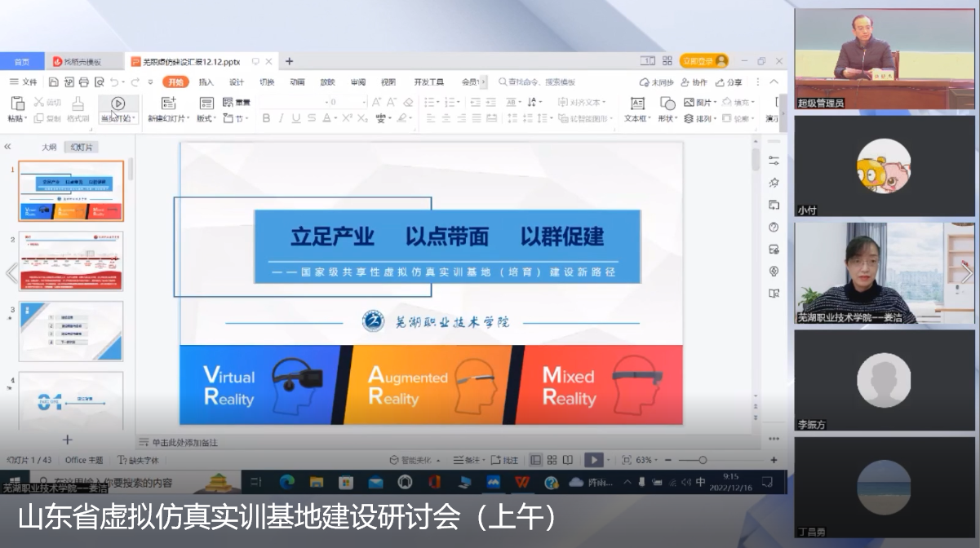This screenshot has width=980, height=548.
Task: Click the star animation icon in right sidebar
Action: coord(774,183)
